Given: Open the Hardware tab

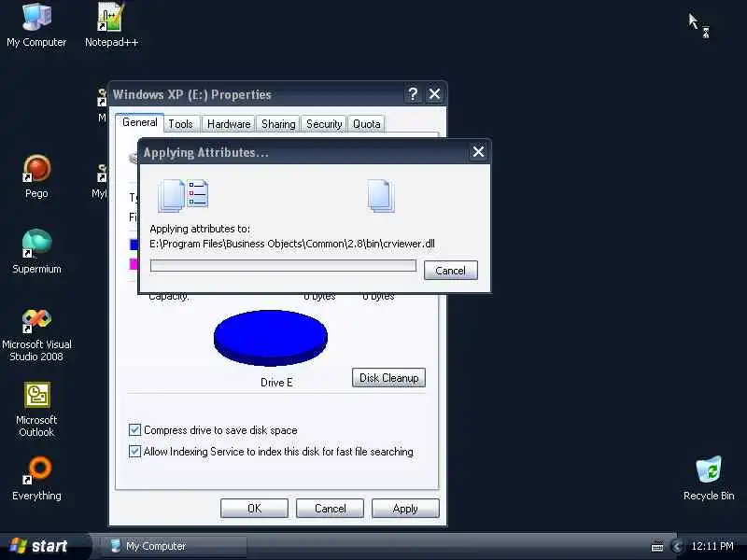Looking at the screenshot, I should [x=229, y=124].
